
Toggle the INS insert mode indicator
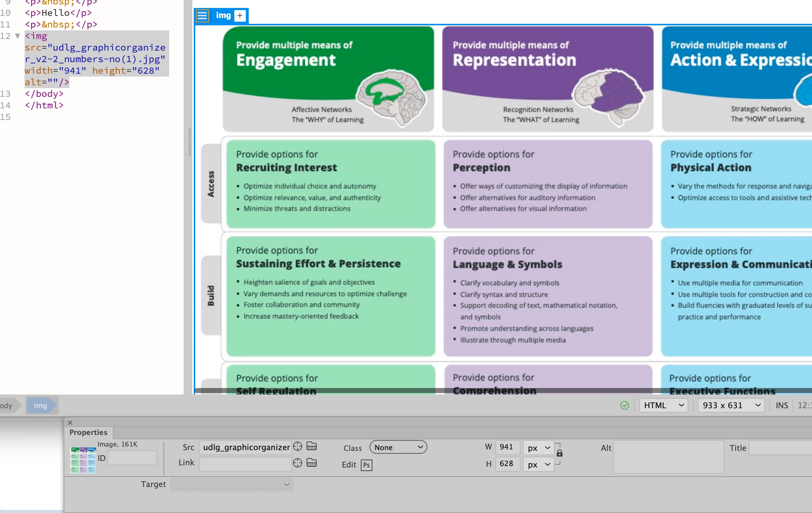pos(782,405)
